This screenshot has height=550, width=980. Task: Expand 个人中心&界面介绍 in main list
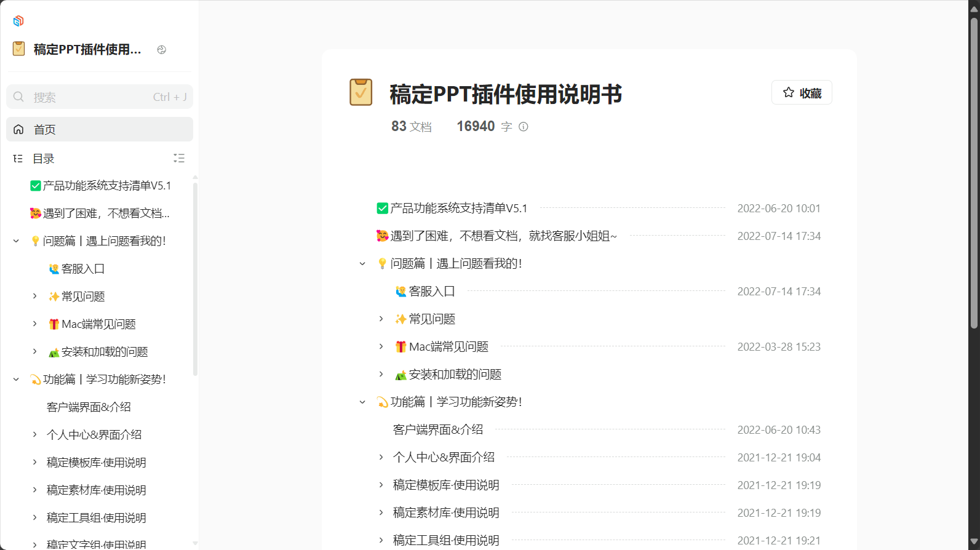tap(381, 458)
